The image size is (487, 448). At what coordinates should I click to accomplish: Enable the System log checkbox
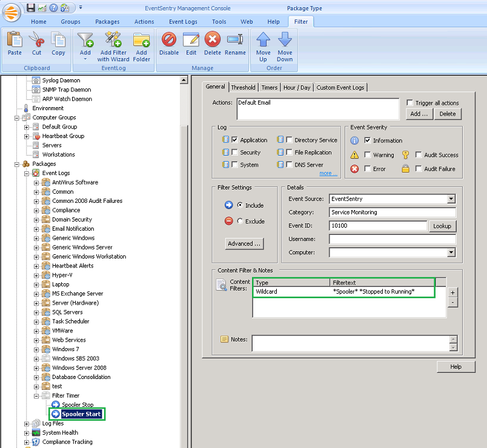(x=234, y=165)
